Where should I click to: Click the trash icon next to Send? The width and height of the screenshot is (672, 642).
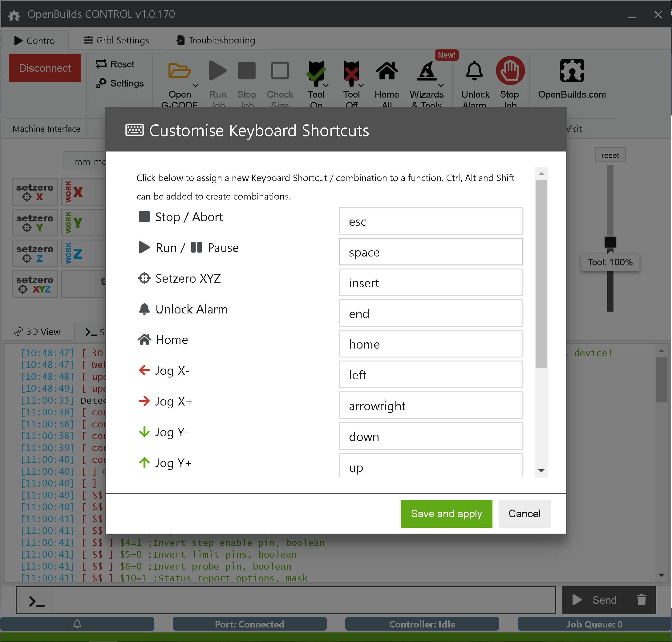pyautogui.click(x=641, y=600)
